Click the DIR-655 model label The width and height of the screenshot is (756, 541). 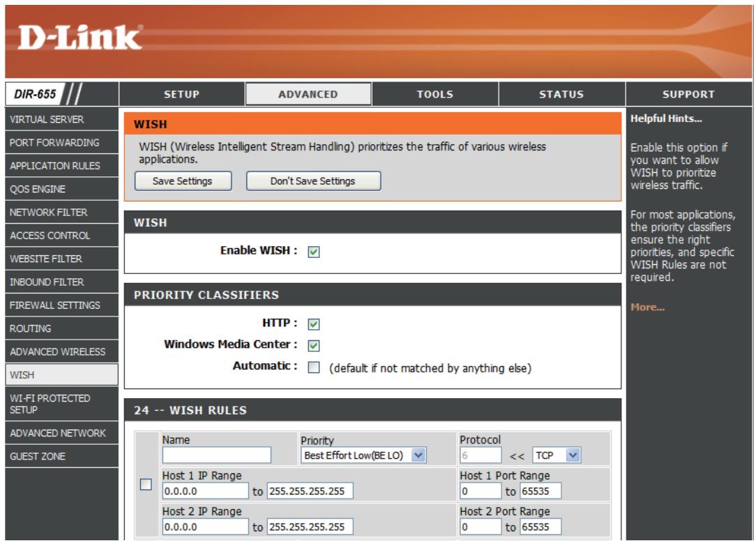pyautogui.click(x=35, y=93)
